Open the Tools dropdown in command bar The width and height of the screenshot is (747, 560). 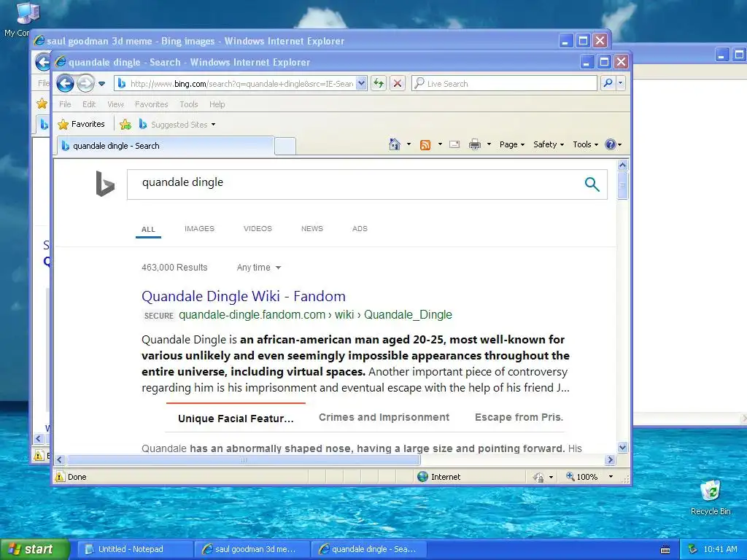click(x=585, y=144)
